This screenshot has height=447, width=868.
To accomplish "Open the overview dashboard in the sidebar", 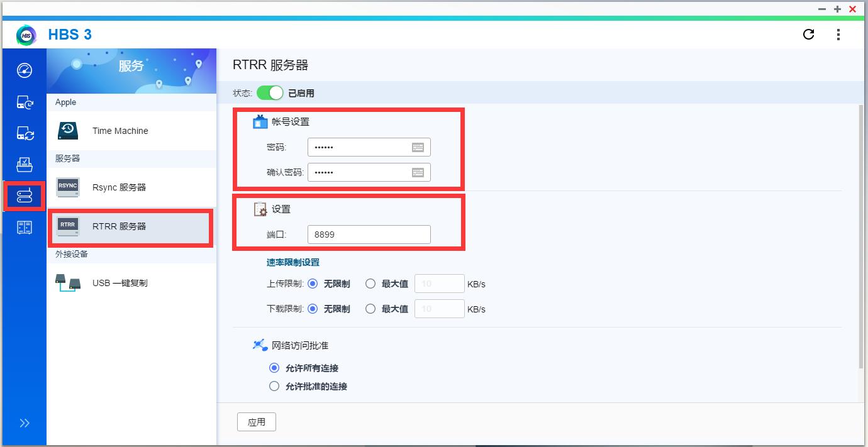I will [x=24, y=70].
